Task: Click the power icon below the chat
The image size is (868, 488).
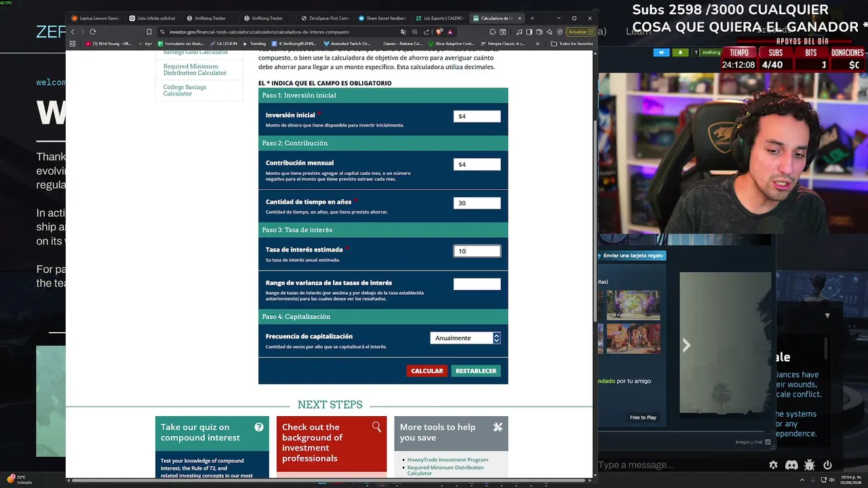Action: 827,465
